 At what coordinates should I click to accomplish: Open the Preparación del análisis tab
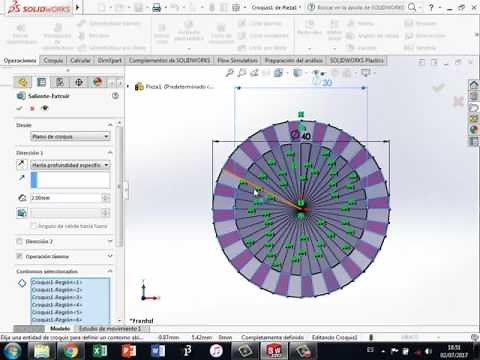[x=293, y=61]
